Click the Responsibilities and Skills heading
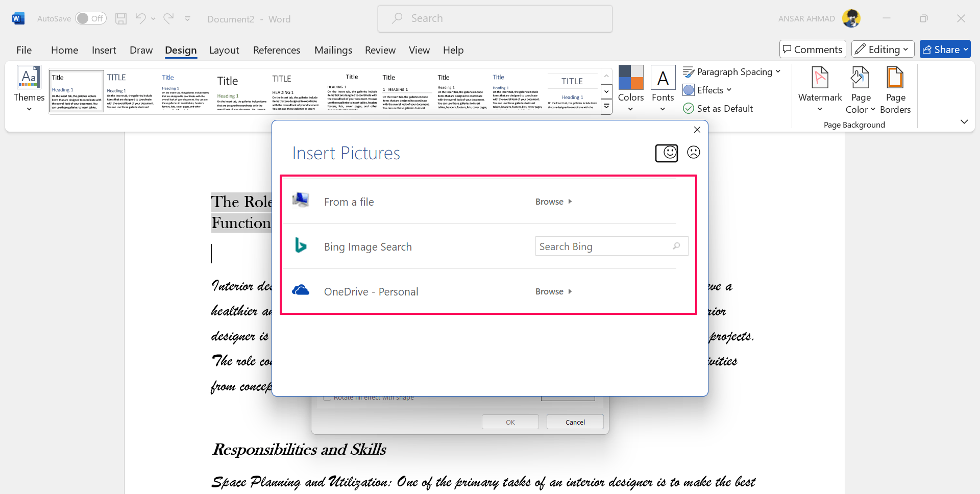The width and height of the screenshot is (980, 494). tap(299, 449)
